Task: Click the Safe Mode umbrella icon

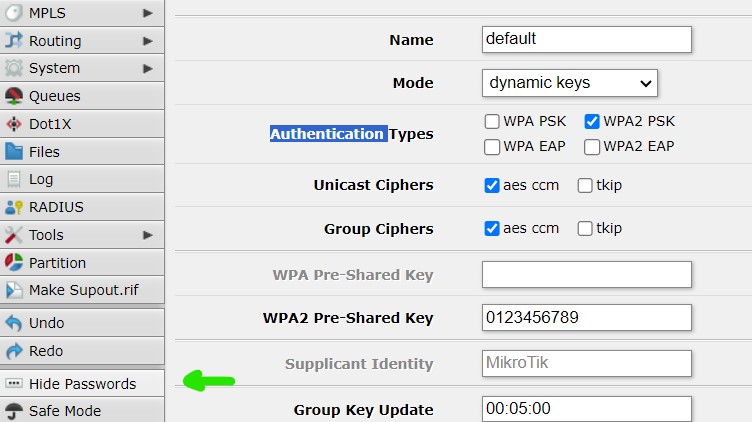Action: [x=14, y=411]
